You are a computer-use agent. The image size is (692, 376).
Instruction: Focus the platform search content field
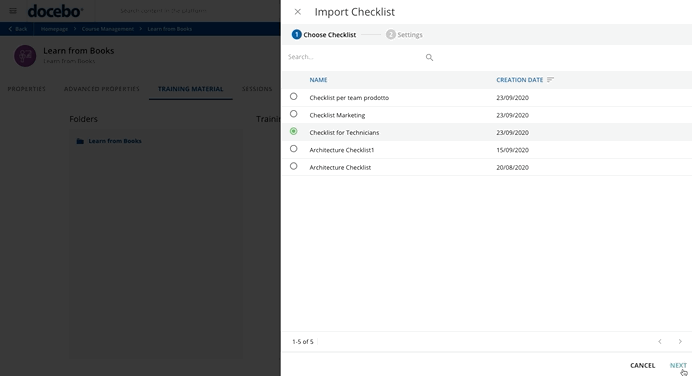point(163,11)
